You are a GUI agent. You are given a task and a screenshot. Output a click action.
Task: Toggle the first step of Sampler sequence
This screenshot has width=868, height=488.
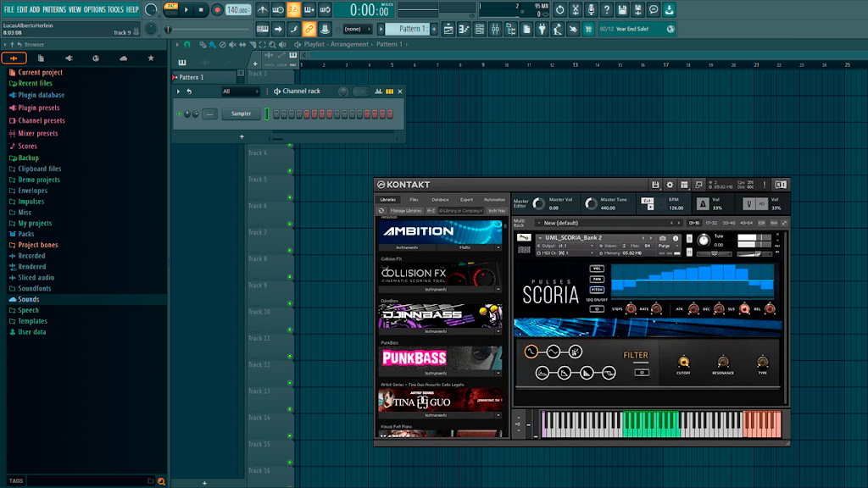click(277, 114)
